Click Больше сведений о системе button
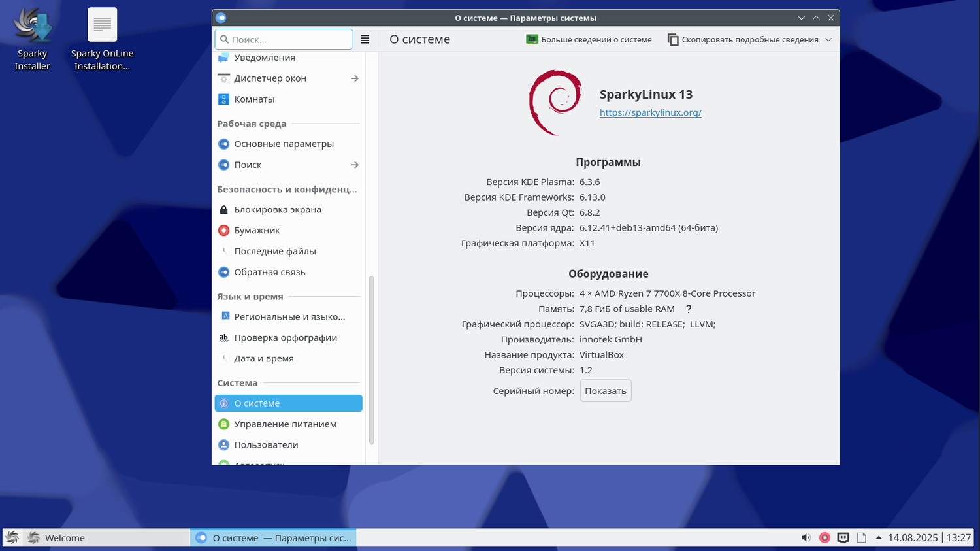Image resolution: width=980 pixels, height=551 pixels. (589, 40)
